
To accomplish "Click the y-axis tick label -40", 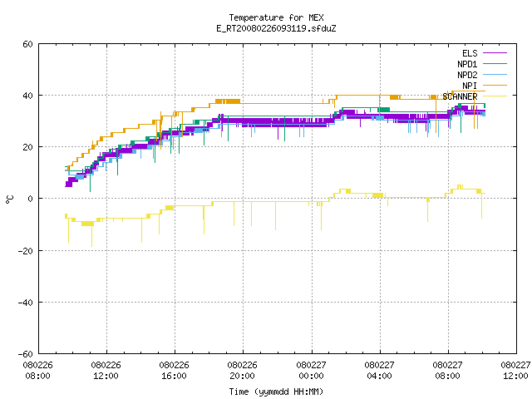I will pyautogui.click(x=26, y=303).
